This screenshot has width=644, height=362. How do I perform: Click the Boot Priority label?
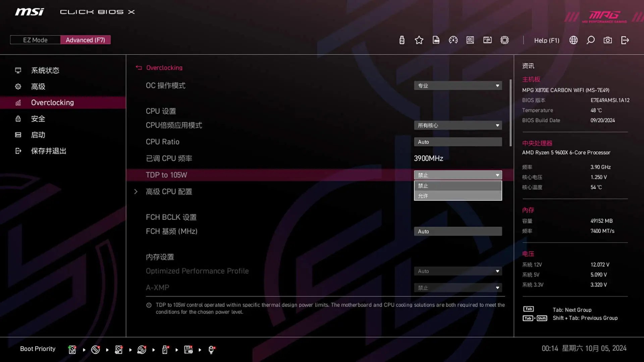38,349
